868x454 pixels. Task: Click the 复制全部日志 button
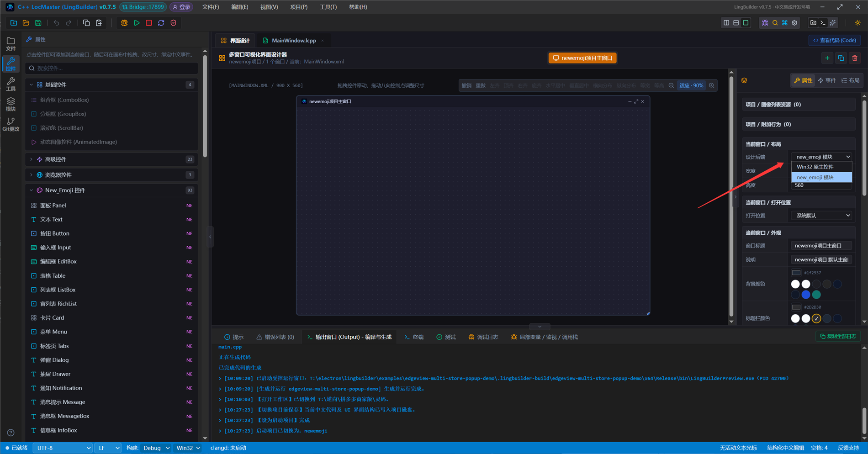[x=838, y=337]
